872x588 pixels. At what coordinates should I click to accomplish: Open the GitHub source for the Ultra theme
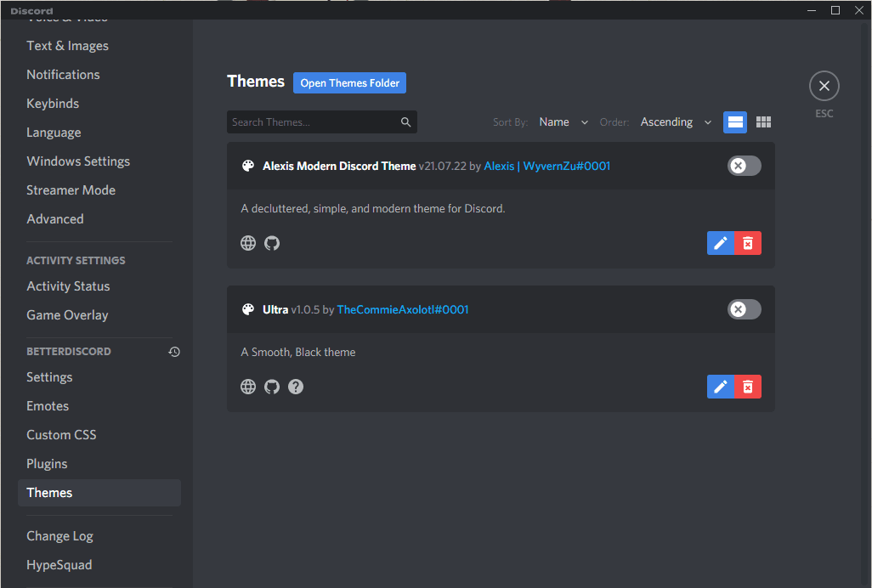point(271,387)
